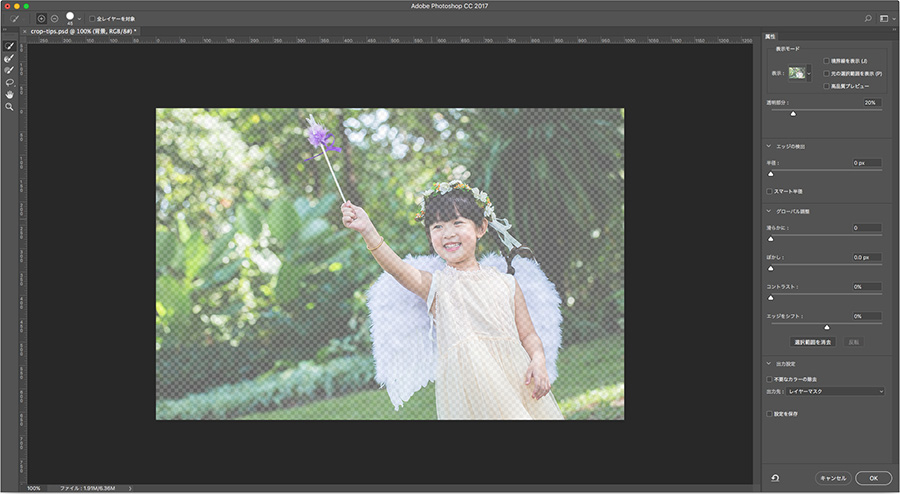Viewport: 900px width, 494px height.
Task: Select the Lasso tool
Action: click(x=9, y=83)
